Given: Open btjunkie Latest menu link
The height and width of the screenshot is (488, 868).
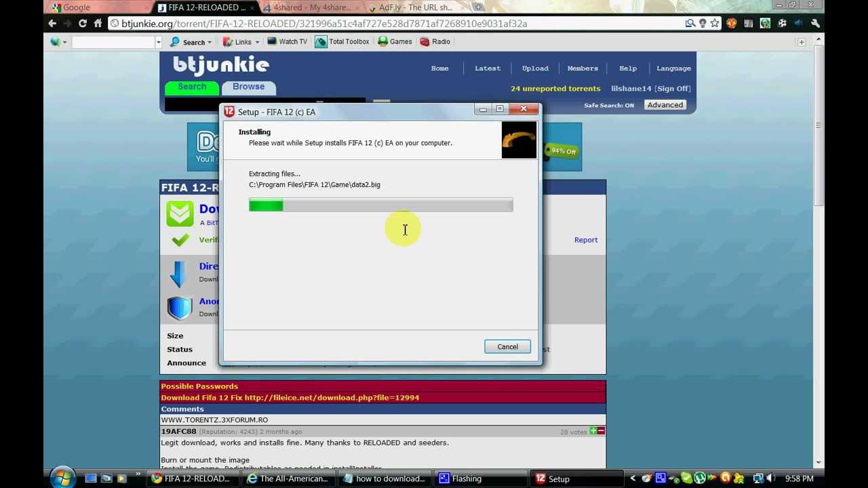Looking at the screenshot, I should click(488, 68).
